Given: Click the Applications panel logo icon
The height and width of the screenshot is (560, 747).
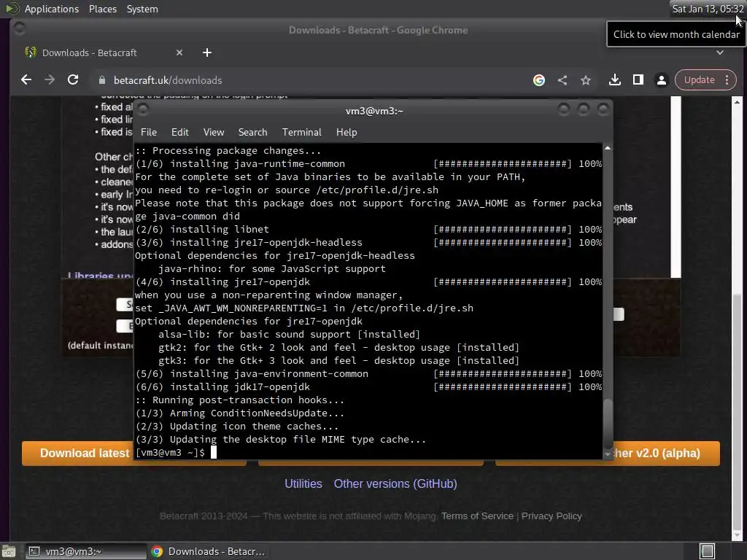Looking at the screenshot, I should click(x=12, y=9).
